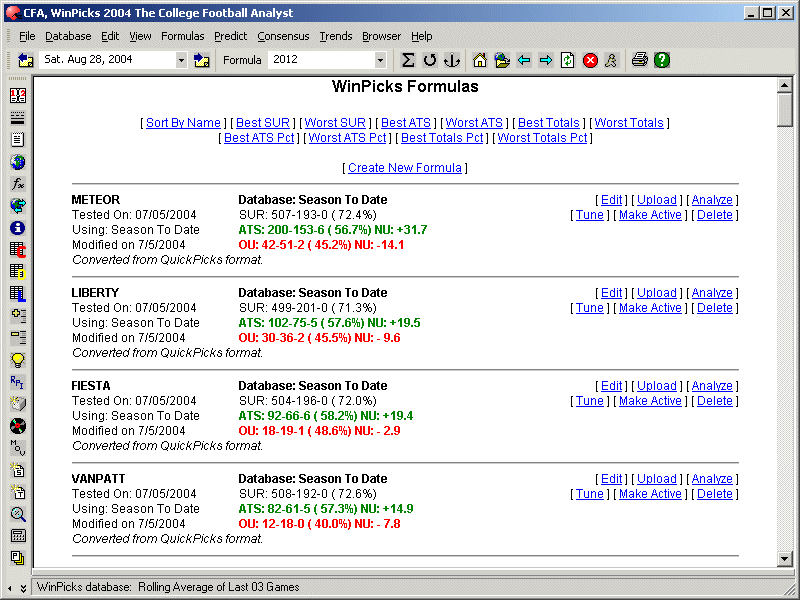The width and height of the screenshot is (800, 600).
Task: Open the fx formulas icon in sidebar
Action: [x=18, y=184]
